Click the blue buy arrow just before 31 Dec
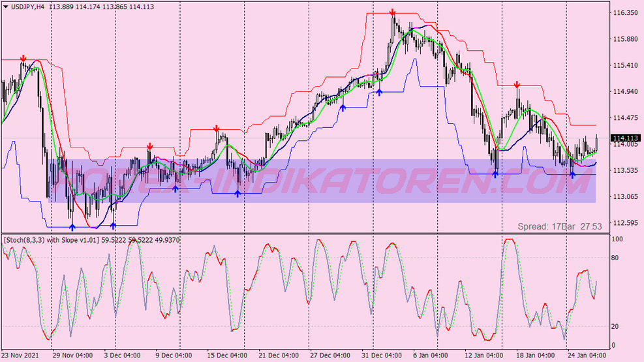This screenshot has width=644, height=362. tap(379, 93)
